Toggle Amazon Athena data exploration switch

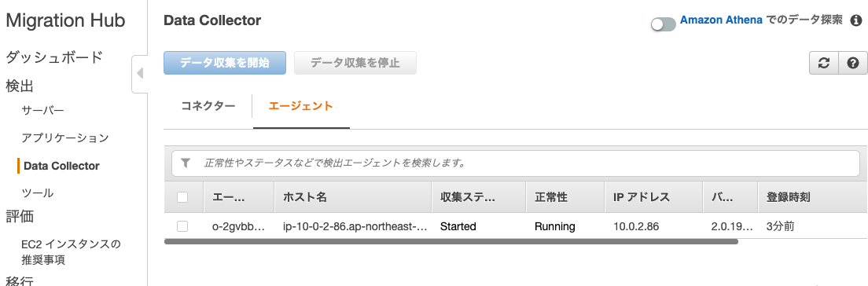(x=663, y=24)
